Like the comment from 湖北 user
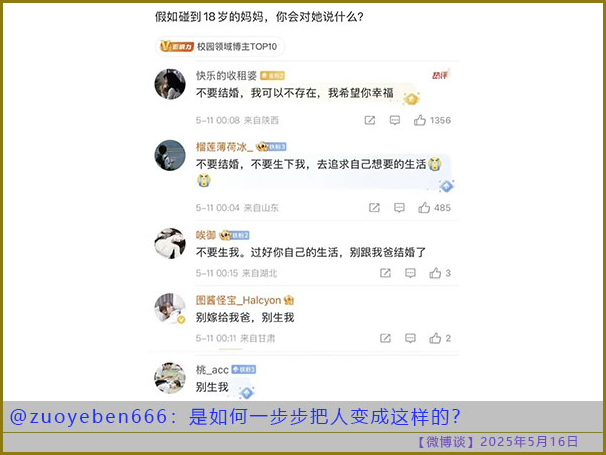 click(435, 273)
